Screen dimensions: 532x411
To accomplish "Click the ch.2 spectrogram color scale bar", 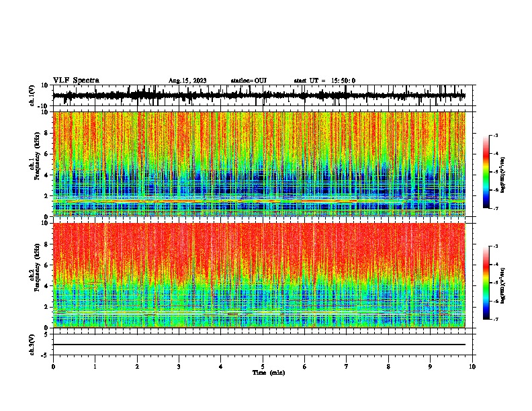I will point(486,283).
